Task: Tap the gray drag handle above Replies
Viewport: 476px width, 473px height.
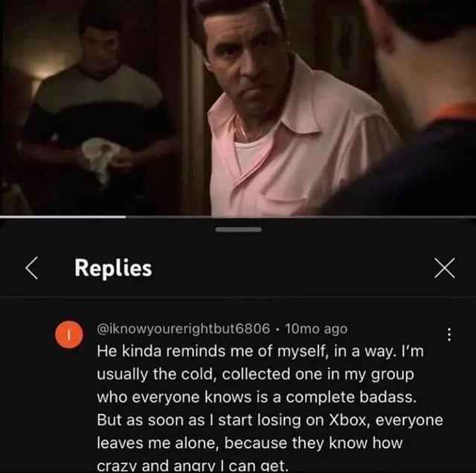Action: [x=238, y=230]
